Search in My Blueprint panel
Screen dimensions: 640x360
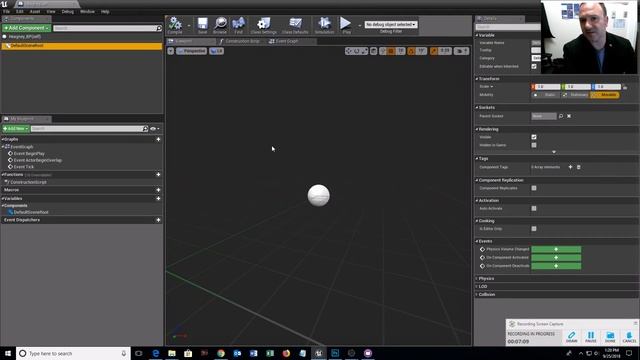[x=89, y=129]
